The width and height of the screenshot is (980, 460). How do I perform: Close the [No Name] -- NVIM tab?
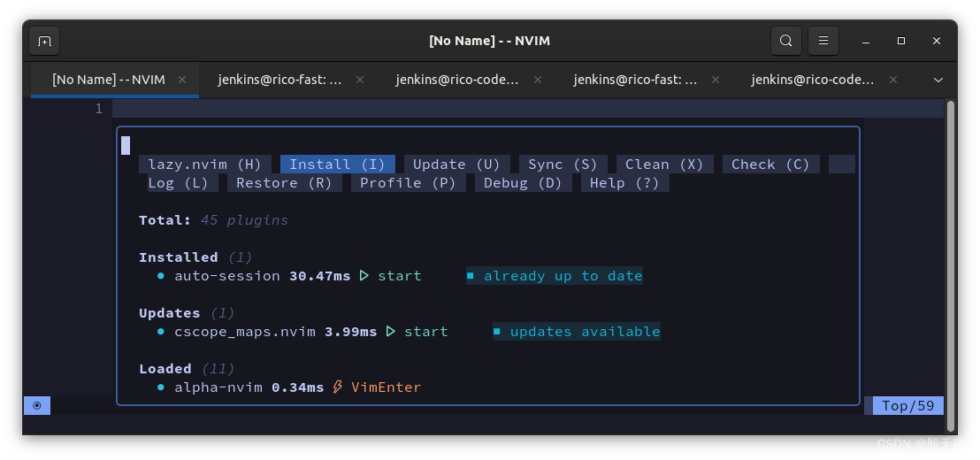coord(182,80)
